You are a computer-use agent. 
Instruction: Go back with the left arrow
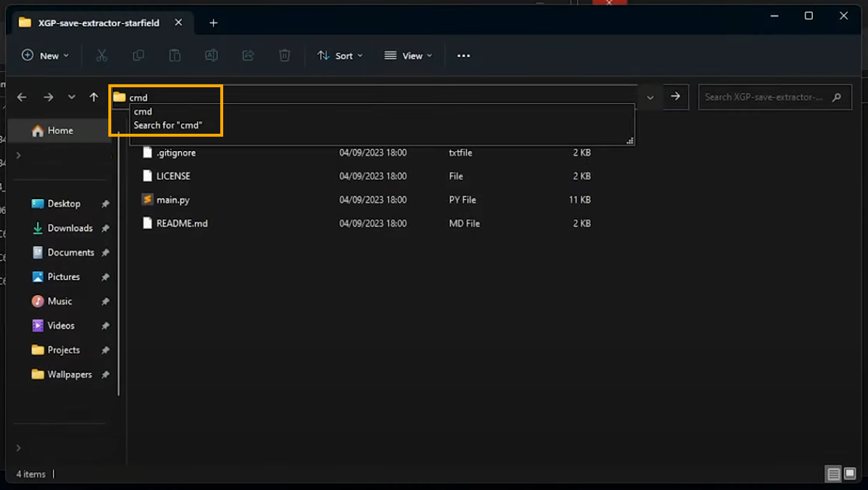(x=22, y=97)
